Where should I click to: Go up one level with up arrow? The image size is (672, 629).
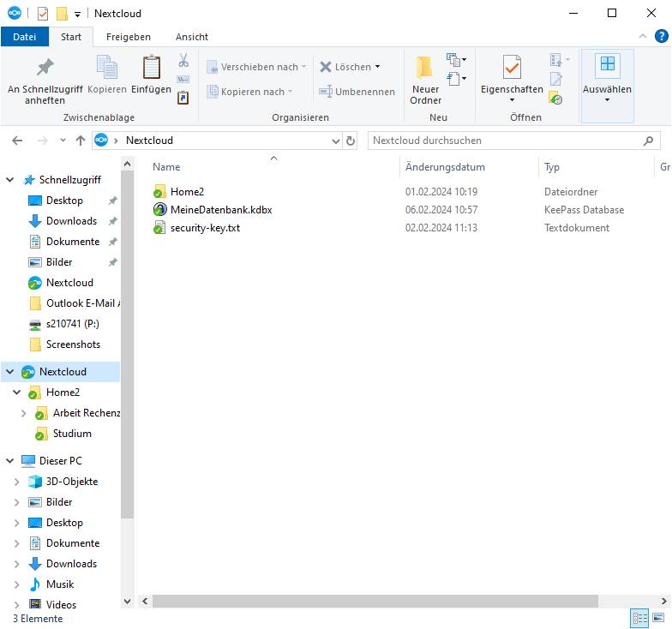[81, 141]
